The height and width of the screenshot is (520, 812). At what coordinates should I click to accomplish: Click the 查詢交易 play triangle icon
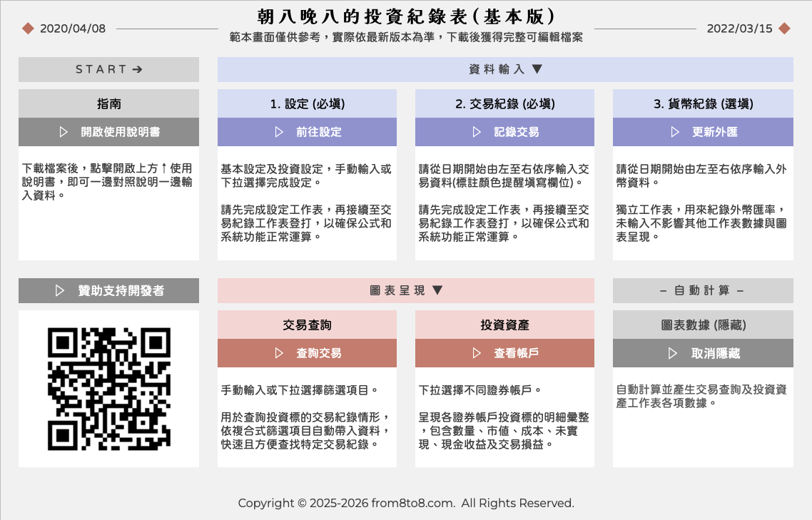coord(280,352)
